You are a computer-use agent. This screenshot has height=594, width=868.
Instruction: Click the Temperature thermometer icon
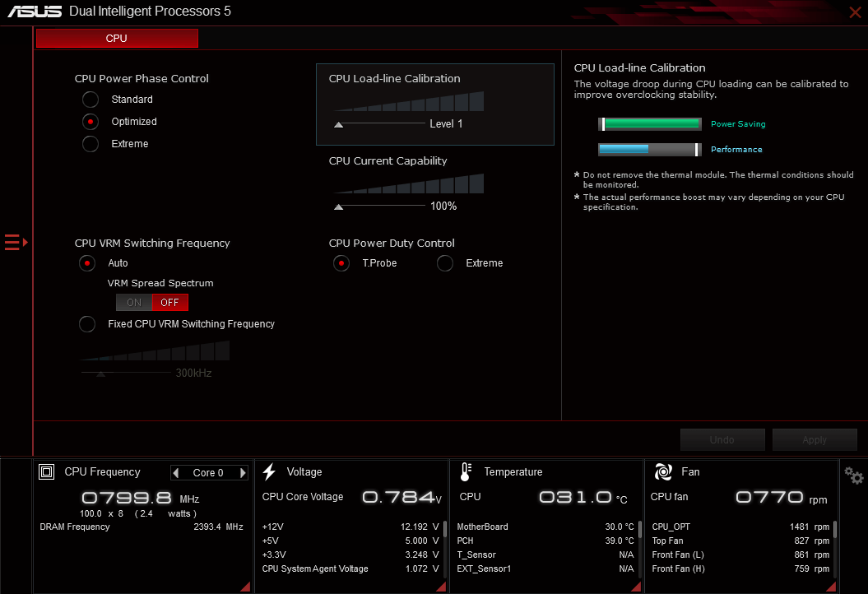click(466, 471)
